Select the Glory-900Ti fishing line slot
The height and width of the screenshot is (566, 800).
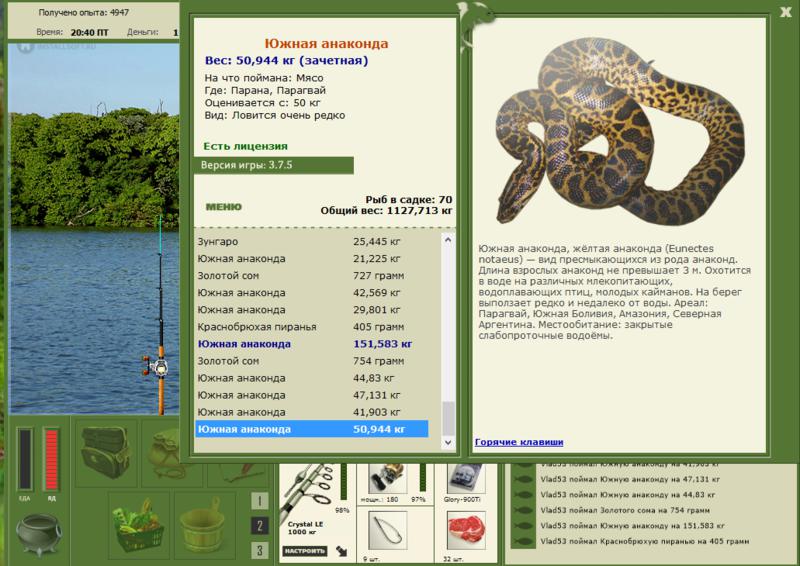click(x=465, y=478)
